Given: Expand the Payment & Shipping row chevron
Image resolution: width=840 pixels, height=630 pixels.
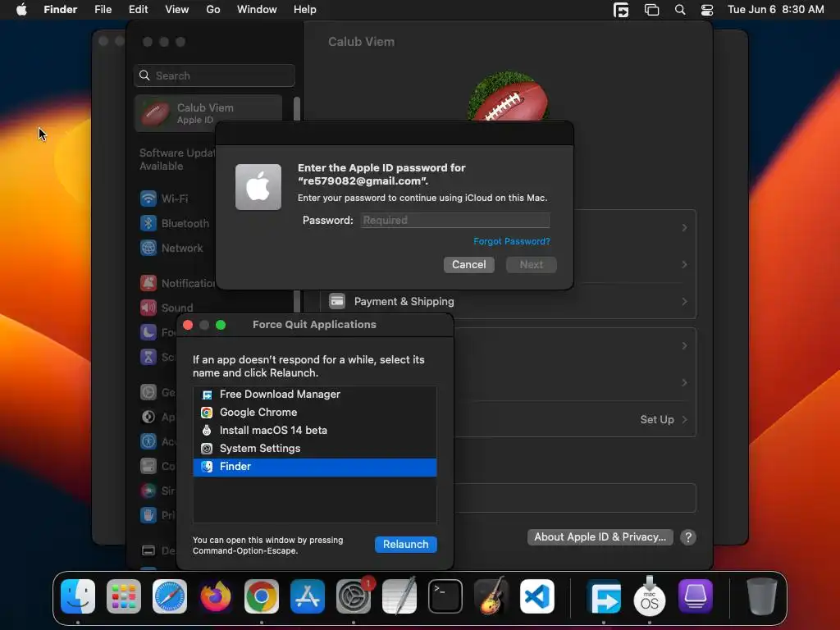Looking at the screenshot, I should point(685,302).
